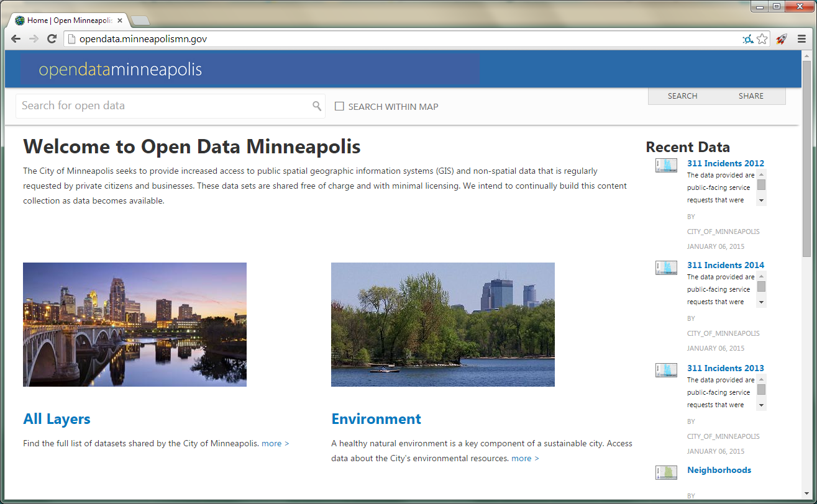The width and height of the screenshot is (817, 504).
Task: Open the 311 Incidents 2013 link
Action: [726, 368]
